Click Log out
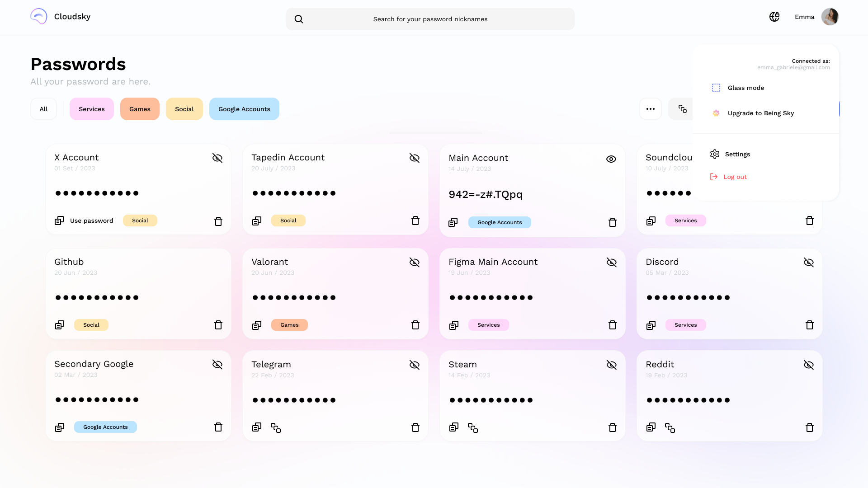 point(735,177)
